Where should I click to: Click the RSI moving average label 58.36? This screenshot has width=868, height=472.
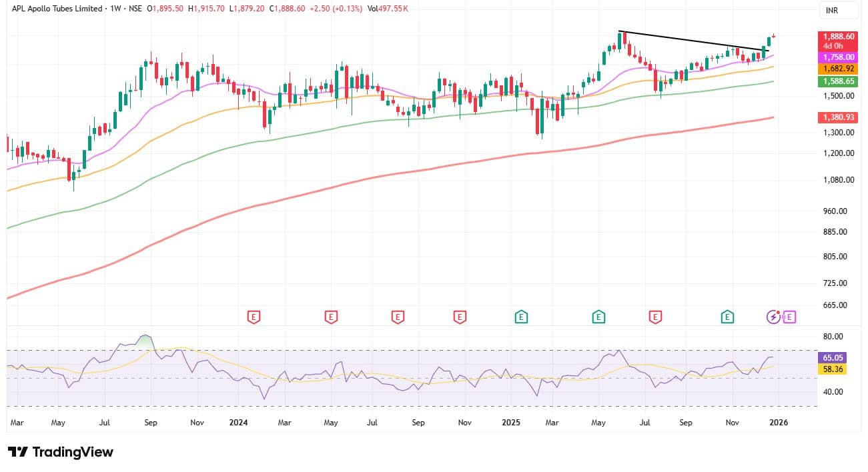831,369
